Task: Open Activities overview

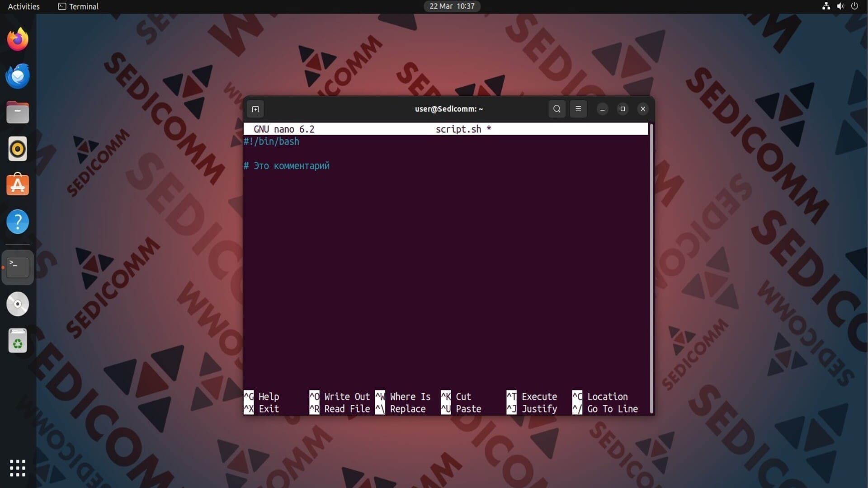Action: (x=24, y=6)
